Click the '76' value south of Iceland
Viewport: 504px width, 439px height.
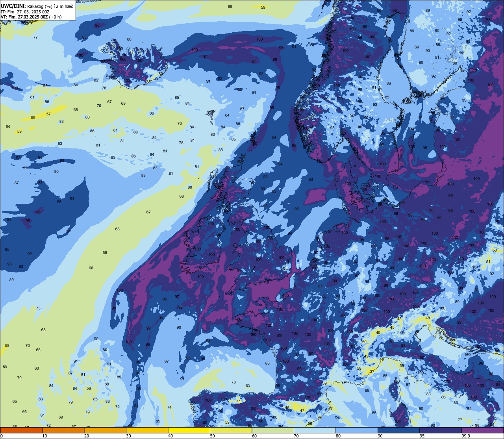coord(99,106)
